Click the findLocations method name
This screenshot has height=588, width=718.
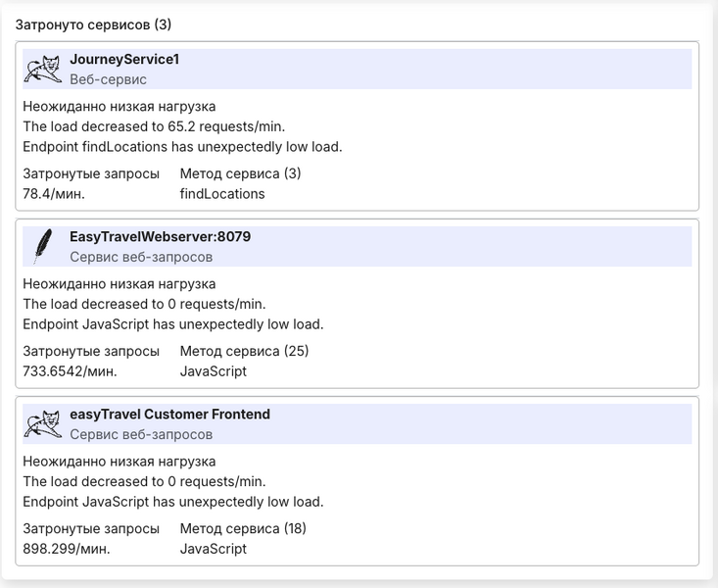pyautogui.click(x=222, y=194)
